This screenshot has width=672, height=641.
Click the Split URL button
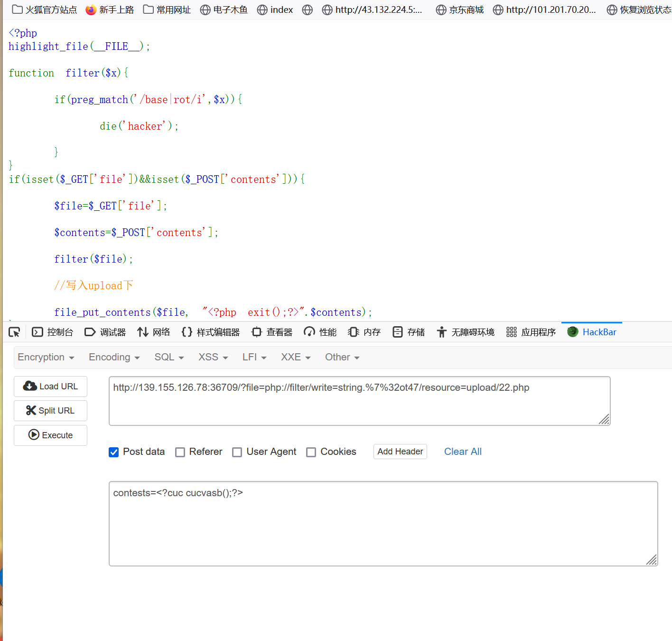tap(50, 411)
